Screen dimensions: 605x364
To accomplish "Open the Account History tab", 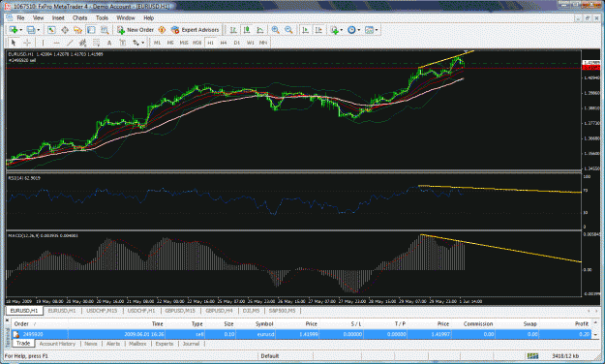I will [57, 343].
